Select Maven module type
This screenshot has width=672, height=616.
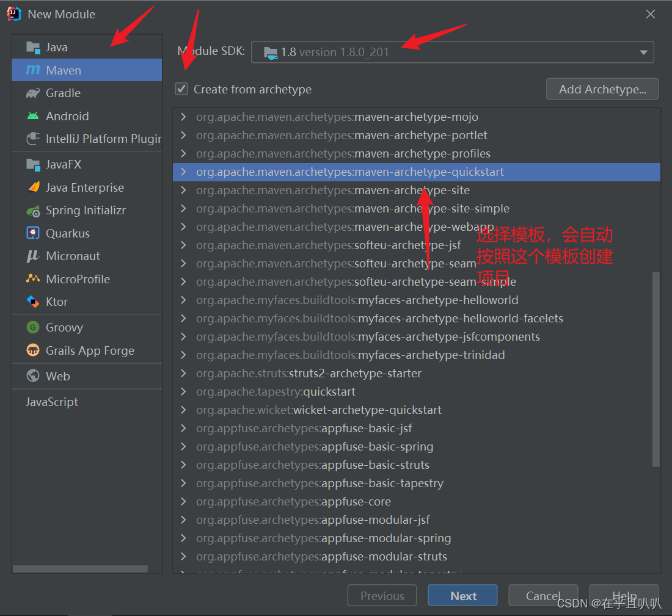pos(87,70)
